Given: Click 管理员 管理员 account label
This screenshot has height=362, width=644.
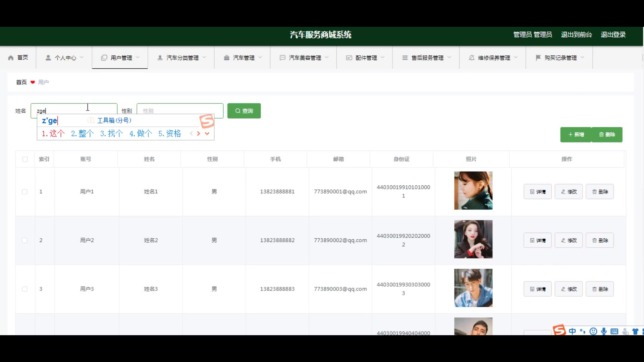Looking at the screenshot, I should click(x=533, y=35).
